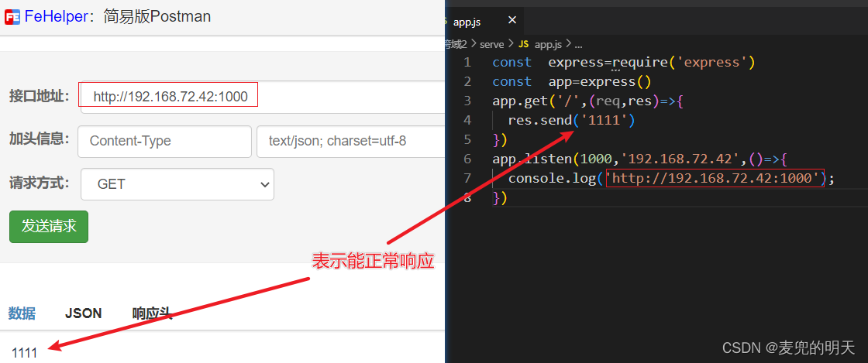Click app=express() code on line 2
This screenshot has width=868, height=363.
click(x=600, y=82)
